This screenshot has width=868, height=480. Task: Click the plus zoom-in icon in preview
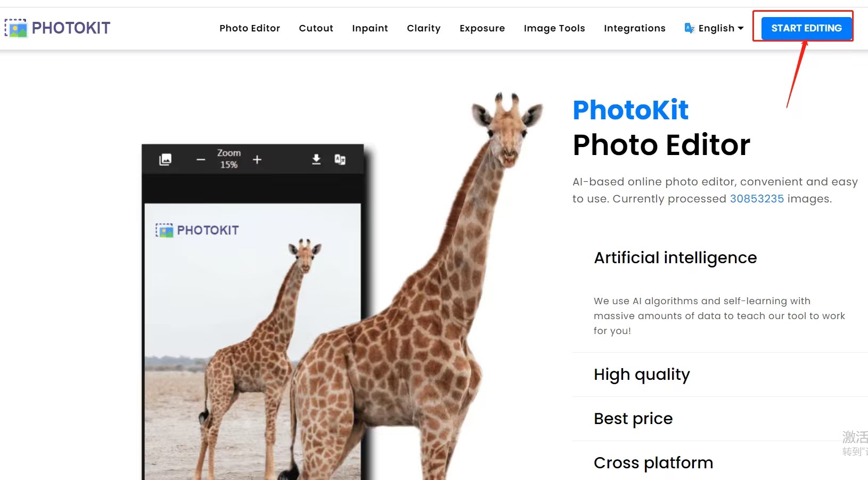point(257,159)
